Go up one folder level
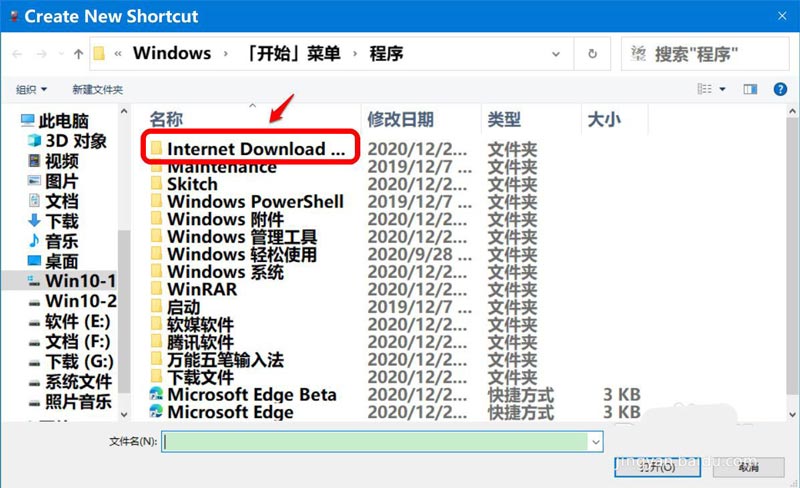The image size is (800, 488). [78, 54]
